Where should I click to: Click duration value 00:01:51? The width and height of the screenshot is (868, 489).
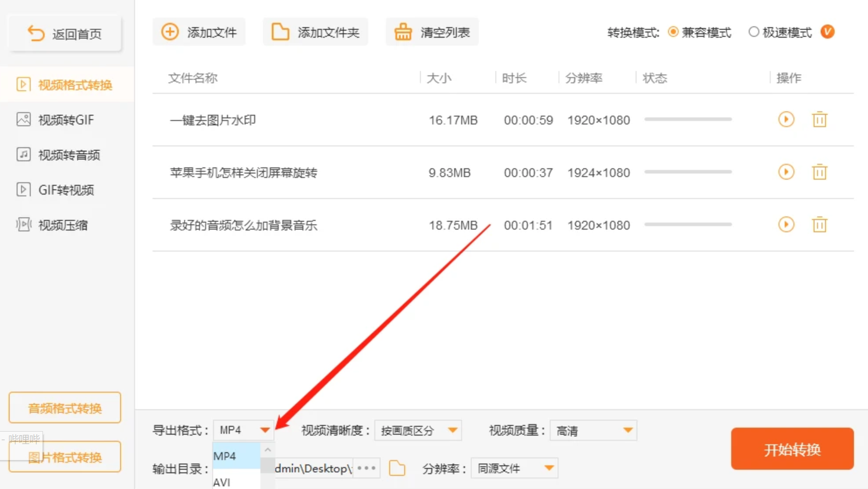(x=528, y=225)
